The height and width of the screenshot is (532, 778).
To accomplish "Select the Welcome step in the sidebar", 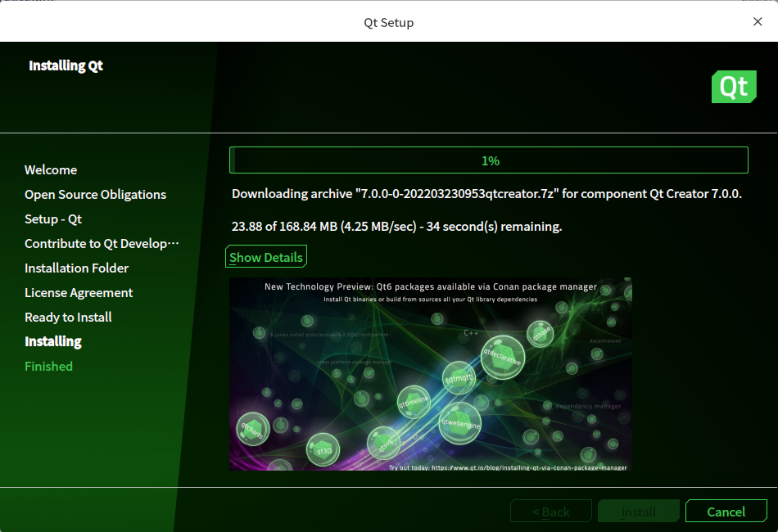I will click(51, 169).
